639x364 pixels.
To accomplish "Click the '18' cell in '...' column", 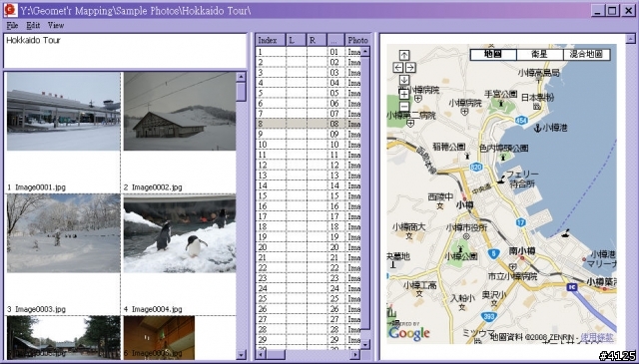I will click(335, 226).
